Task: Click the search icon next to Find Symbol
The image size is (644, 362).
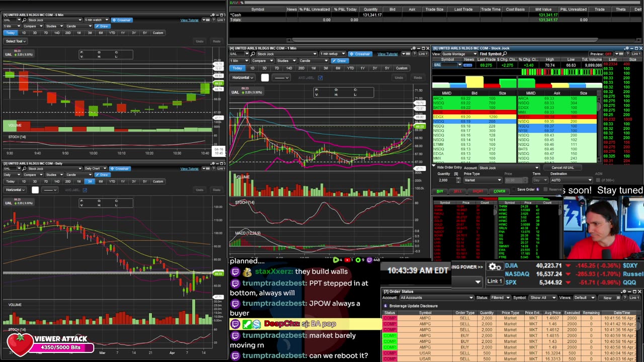Action: point(505,54)
